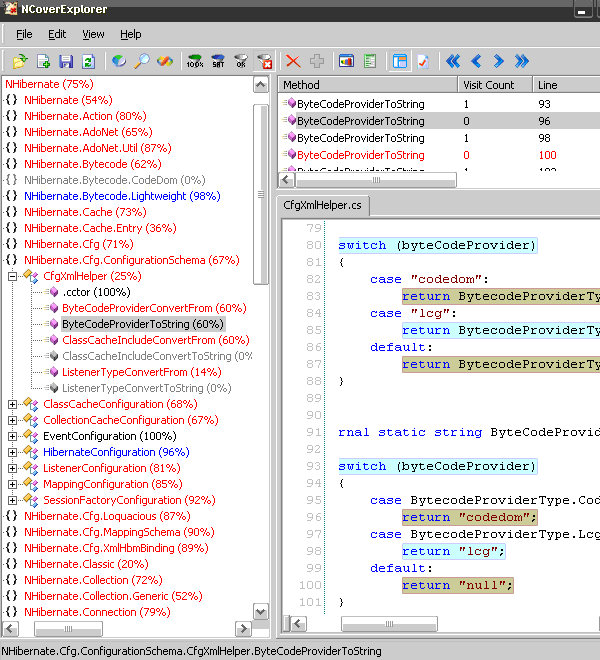Open the statistics chart window icon
The image size is (600, 660).
pyautogui.click(x=346, y=61)
